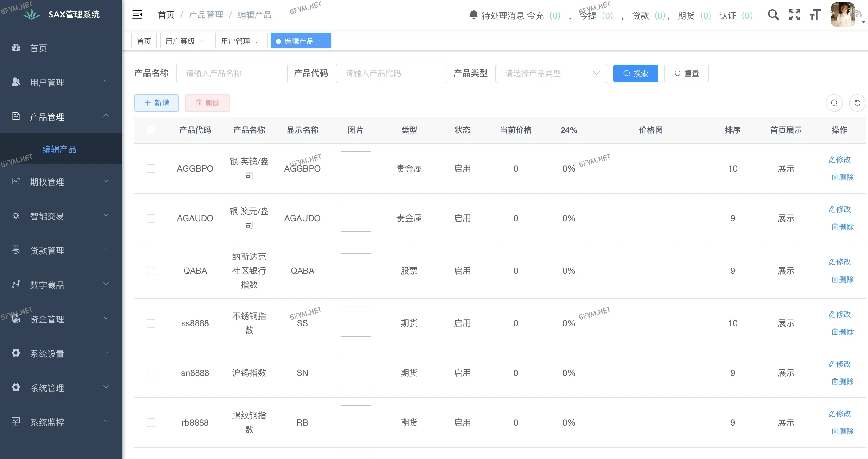Click the 新增 add button
This screenshot has height=459, width=868.
tap(156, 103)
